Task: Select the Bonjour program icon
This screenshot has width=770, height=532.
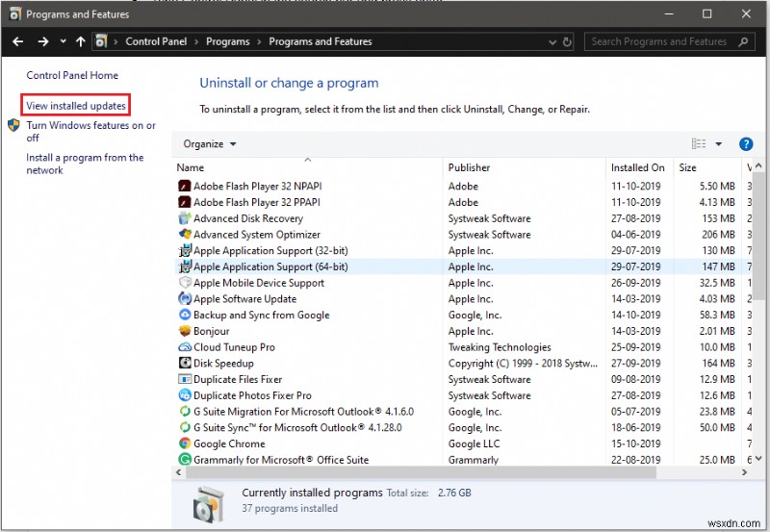Action: (185, 331)
